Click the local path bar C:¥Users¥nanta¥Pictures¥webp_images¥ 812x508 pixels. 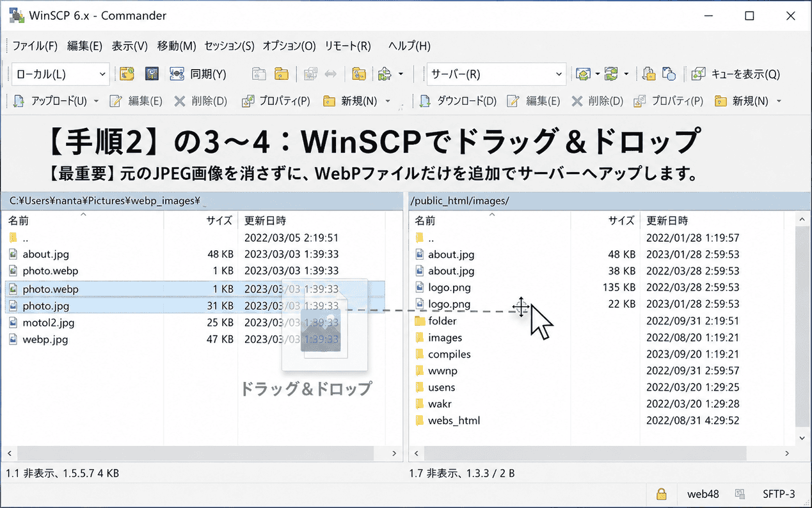click(x=202, y=201)
